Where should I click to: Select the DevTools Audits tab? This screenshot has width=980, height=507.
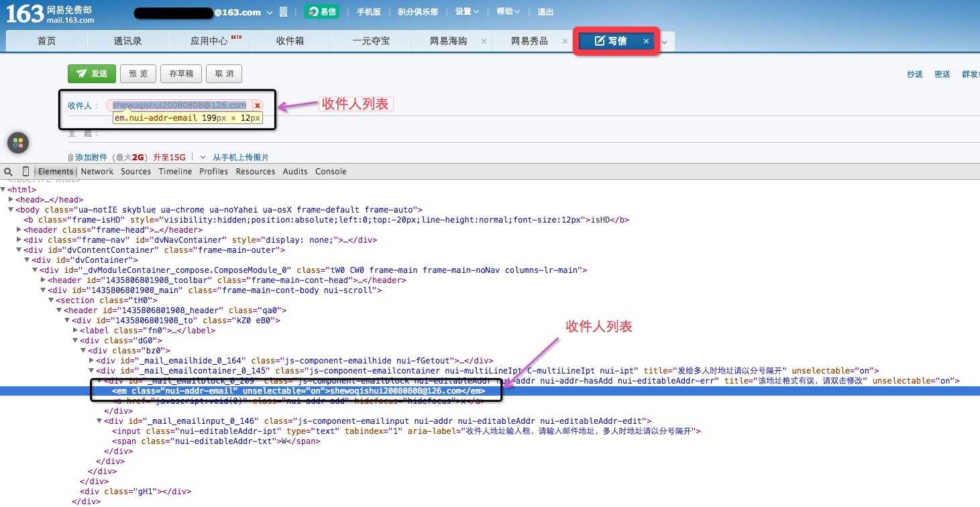pyautogui.click(x=295, y=172)
